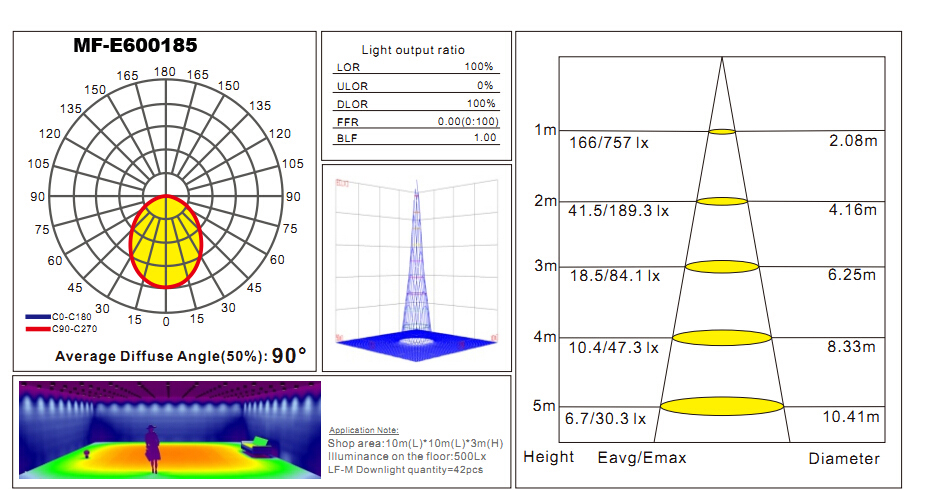The width and height of the screenshot is (938, 490).
Task: Click the MF-E600185 model title
Action: click(x=135, y=46)
